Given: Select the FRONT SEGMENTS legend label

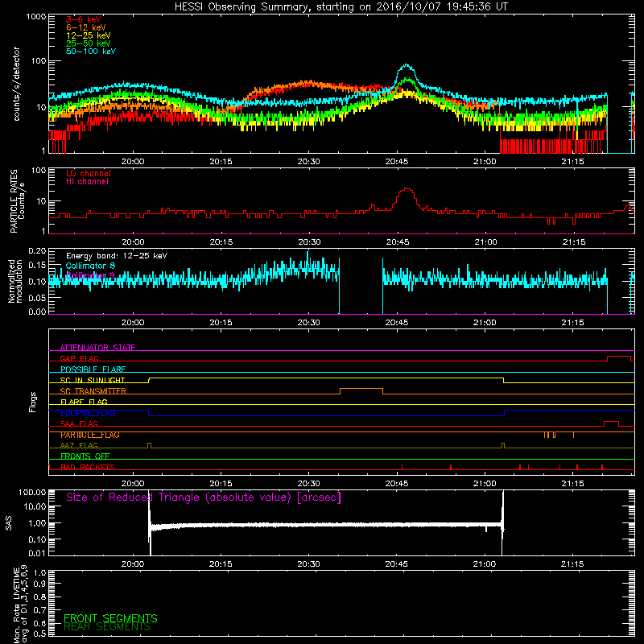Looking at the screenshot, I should tap(110, 618).
